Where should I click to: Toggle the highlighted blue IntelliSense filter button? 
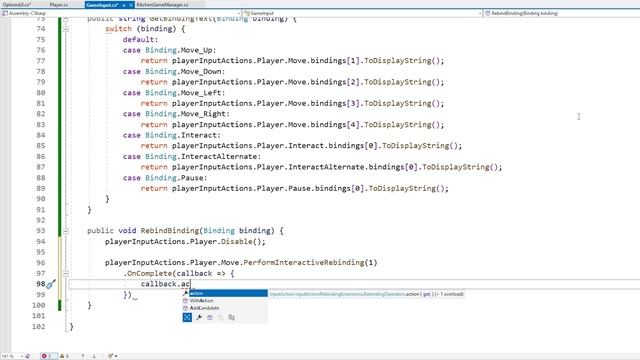point(187,317)
